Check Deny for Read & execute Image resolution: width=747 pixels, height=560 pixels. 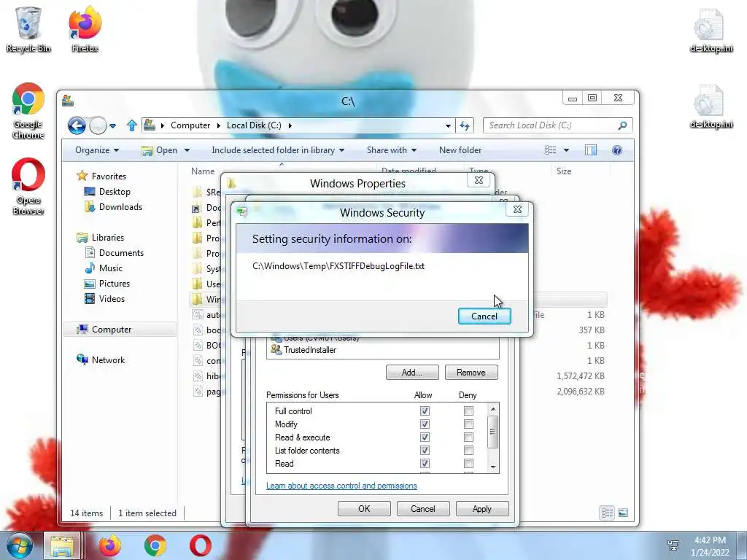click(x=469, y=437)
